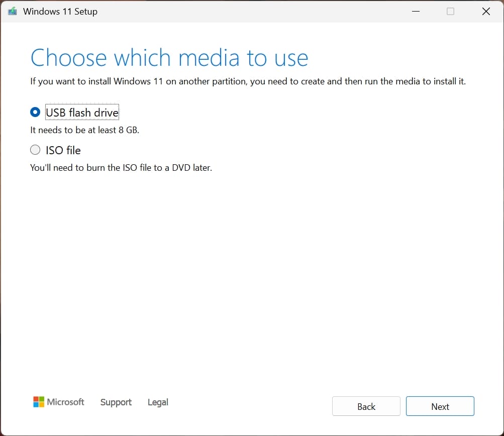504x436 pixels.
Task: Click the installation instructions sentence
Action: point(248,81)
